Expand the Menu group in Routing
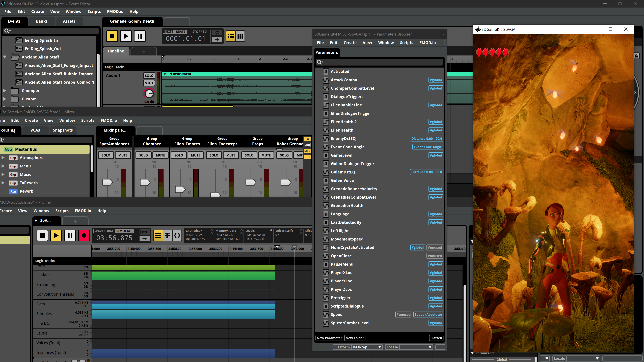The width and height of the screenshot is (644, 362). coord(3,166)
